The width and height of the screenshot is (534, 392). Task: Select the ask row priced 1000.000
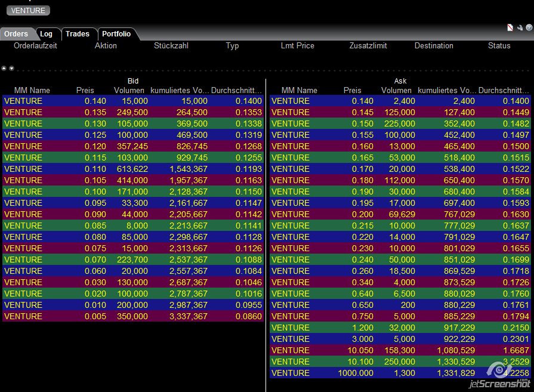(x=400, y=373)
